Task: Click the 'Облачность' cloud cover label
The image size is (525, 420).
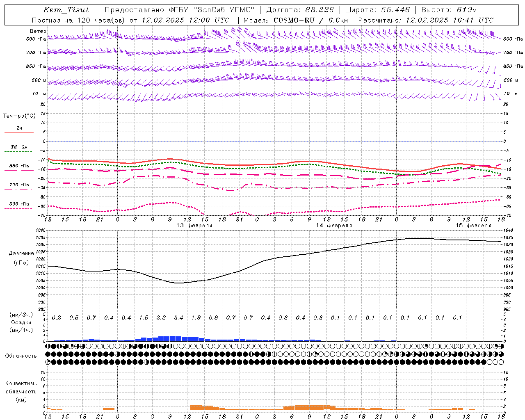Action: coord(21,356)
